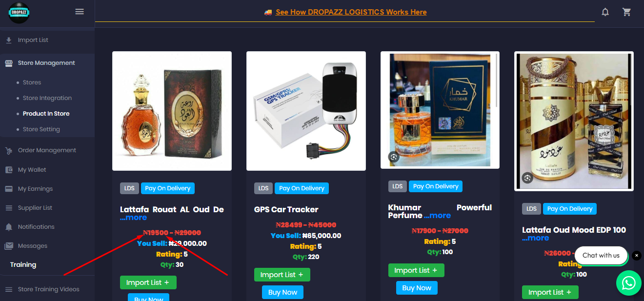644x301 pixels.
Task: Click the image search icon on Khumar photo
Action: coord(394,157)
